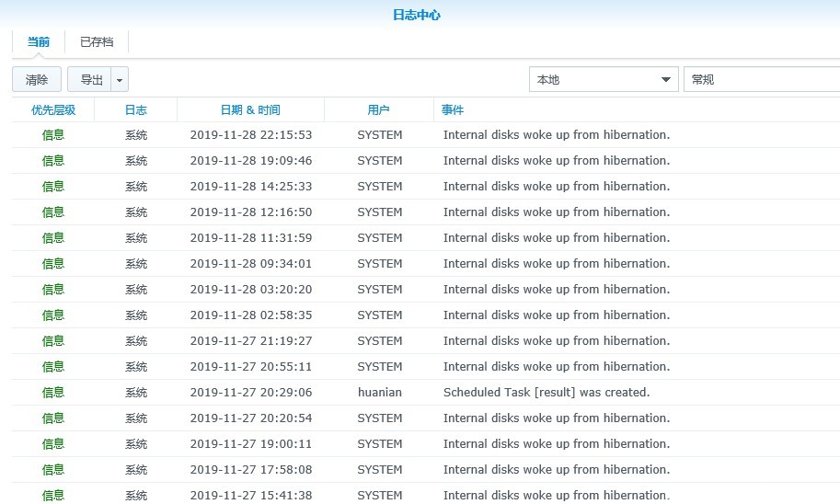840x504 pixels.
Task: Select log row at 2019-11-28 11:31:59
Action: 250,238
